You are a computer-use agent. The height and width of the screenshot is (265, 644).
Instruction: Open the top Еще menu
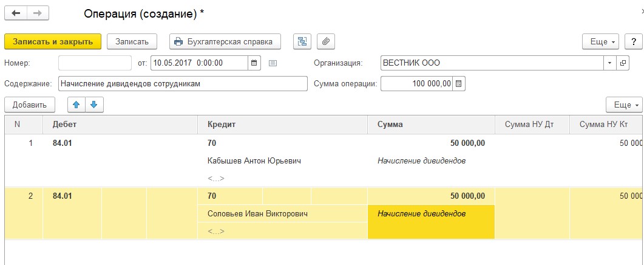tap(600, 41)
